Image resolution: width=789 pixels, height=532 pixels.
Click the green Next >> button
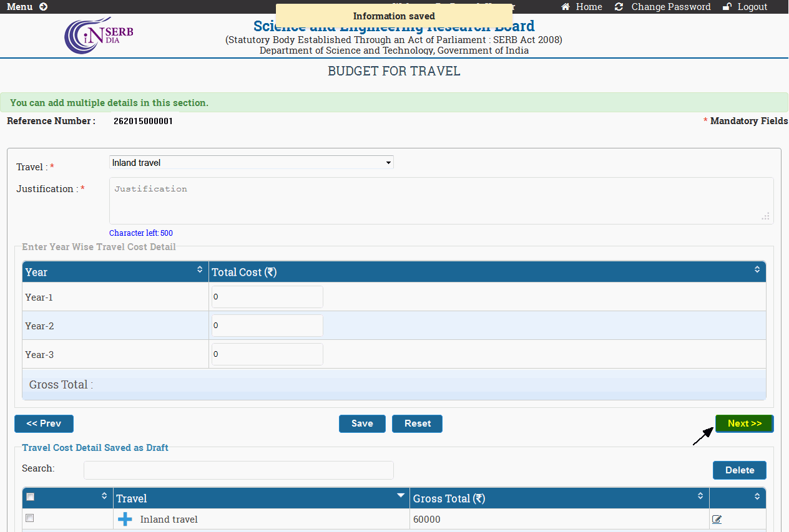pyautogui.click(x=744, y=423)
